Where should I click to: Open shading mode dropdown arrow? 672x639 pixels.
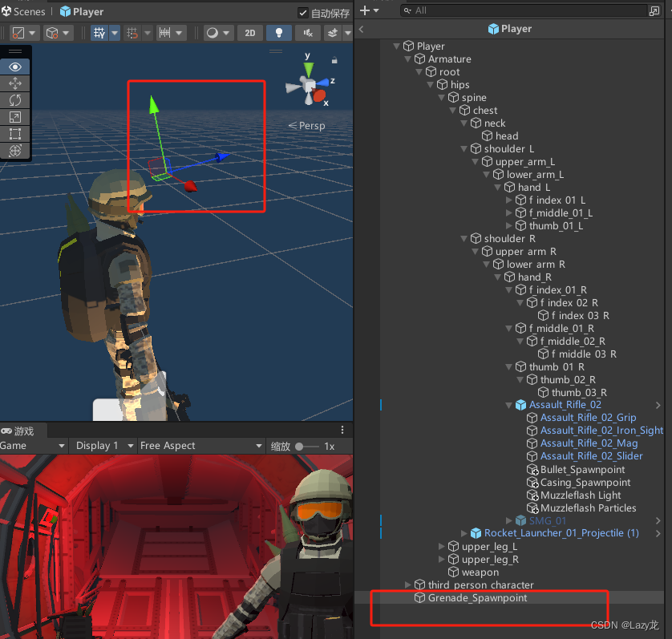(226, 33)
